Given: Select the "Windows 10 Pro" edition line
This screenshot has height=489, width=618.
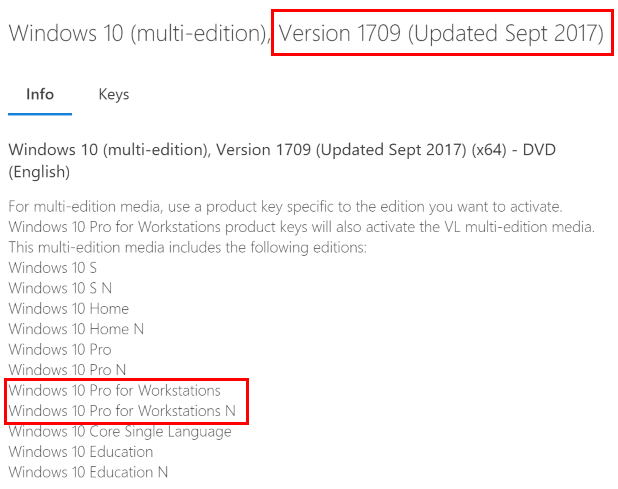Looking at the screenshot, I should coord(60,350).
